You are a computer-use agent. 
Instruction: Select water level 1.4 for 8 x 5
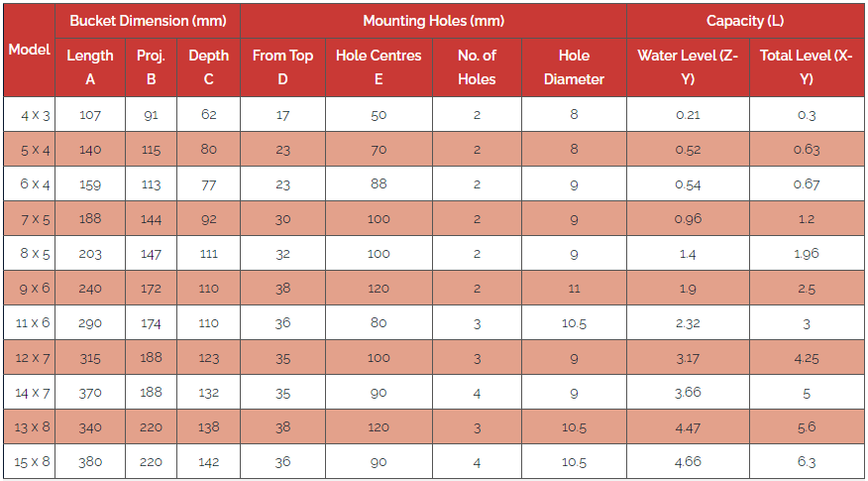click(x=688, y=254)
